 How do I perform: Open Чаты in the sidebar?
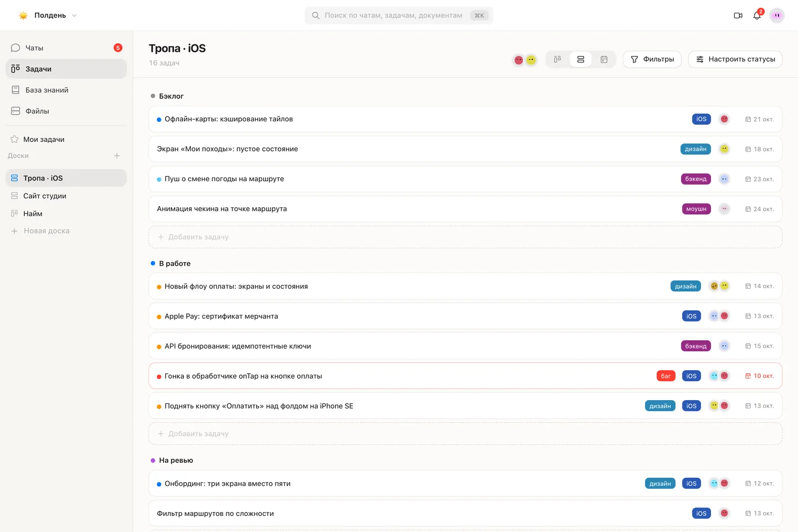click(x=66, y=48)
